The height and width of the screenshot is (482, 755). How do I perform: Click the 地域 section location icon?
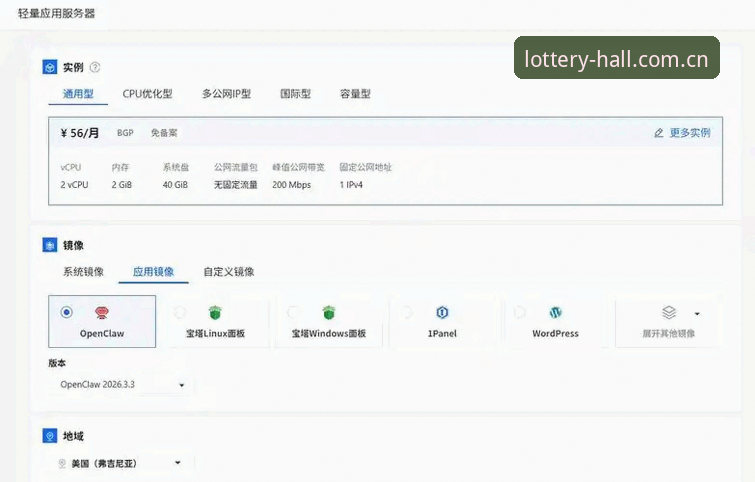point(50,436)
